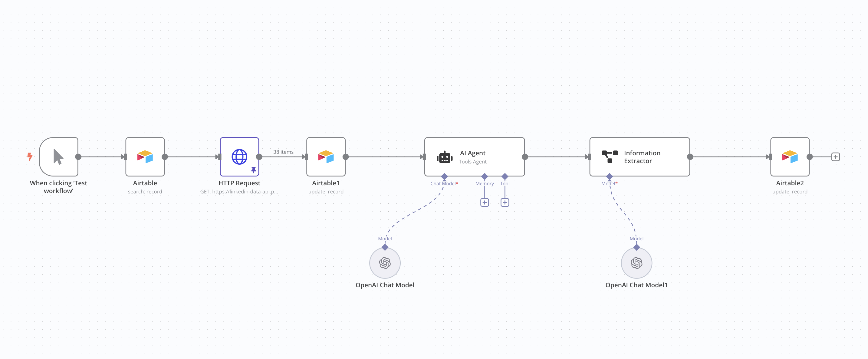Click the output dot of AI Agent node

coord(525,157)
